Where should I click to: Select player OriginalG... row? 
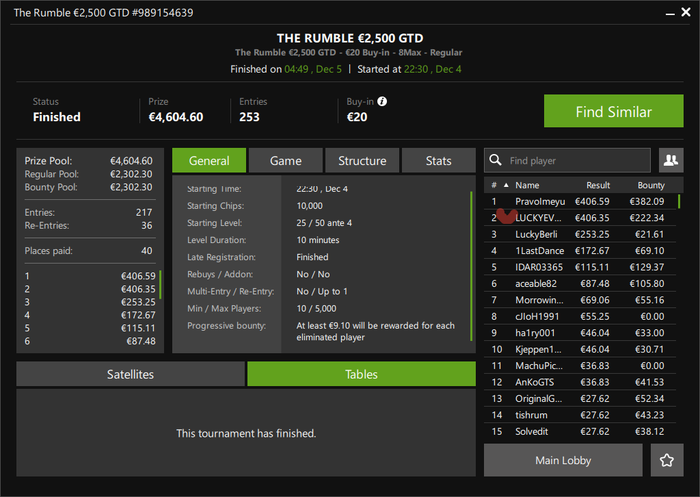point(579,399)
